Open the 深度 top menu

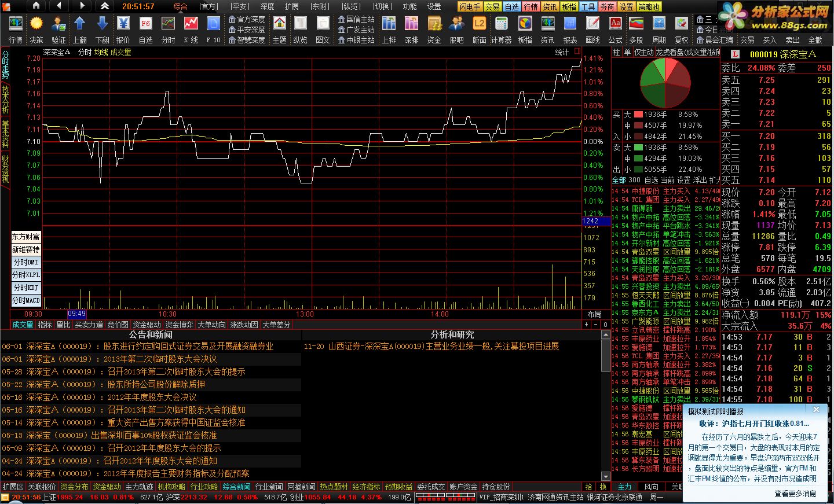point(267,6)
